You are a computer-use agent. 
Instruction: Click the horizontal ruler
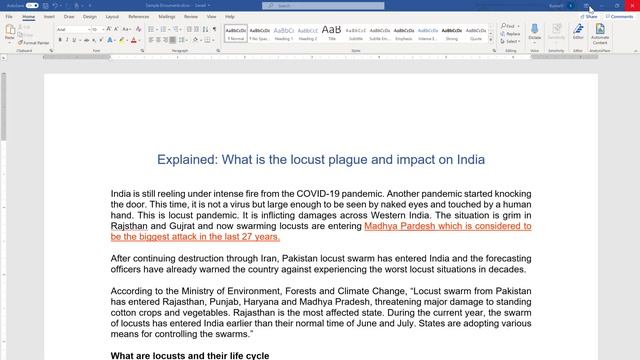(320, 58)
